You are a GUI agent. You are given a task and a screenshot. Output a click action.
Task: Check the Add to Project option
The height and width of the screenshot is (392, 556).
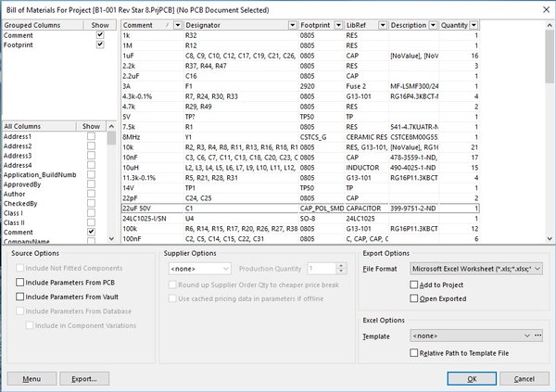[414, 285]
